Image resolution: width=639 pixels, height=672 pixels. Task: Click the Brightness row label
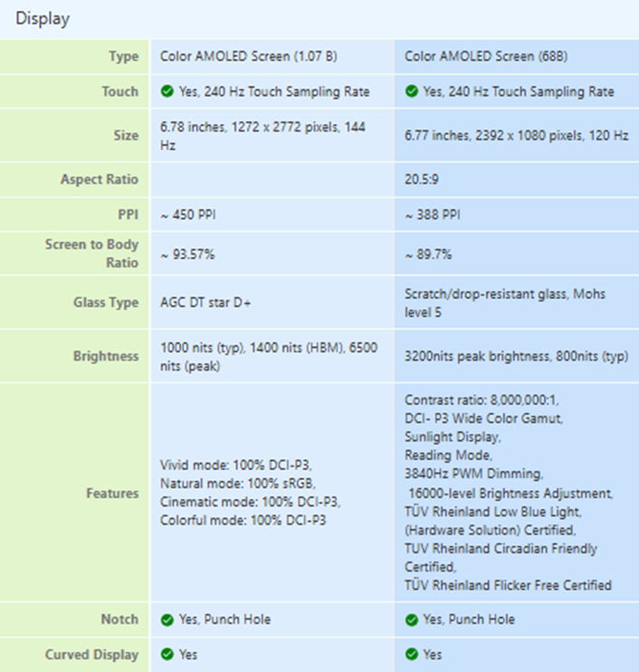click(x=106, y=356)
